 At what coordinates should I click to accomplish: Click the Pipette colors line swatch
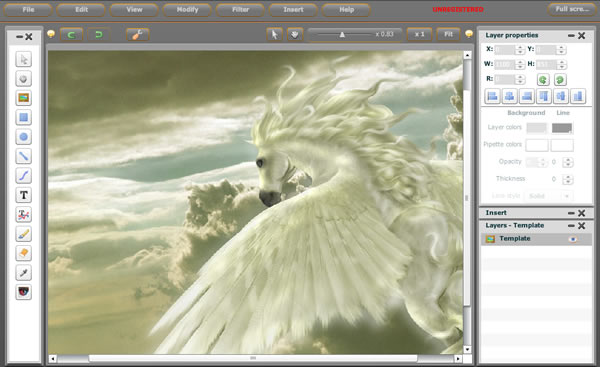[562, 145]
